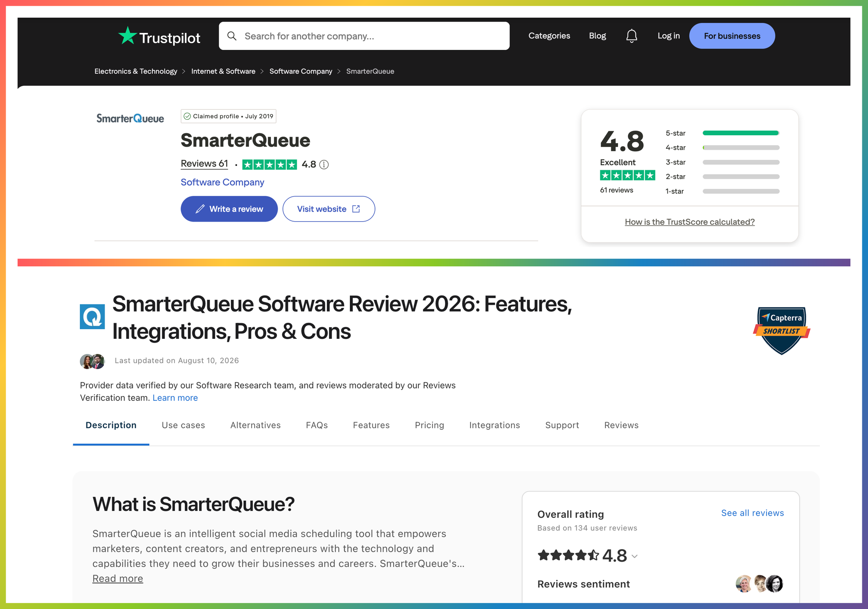Open the Pricing tab
Image resolution: width=868 pixels, height=609 pixels.
pos(430,426)
